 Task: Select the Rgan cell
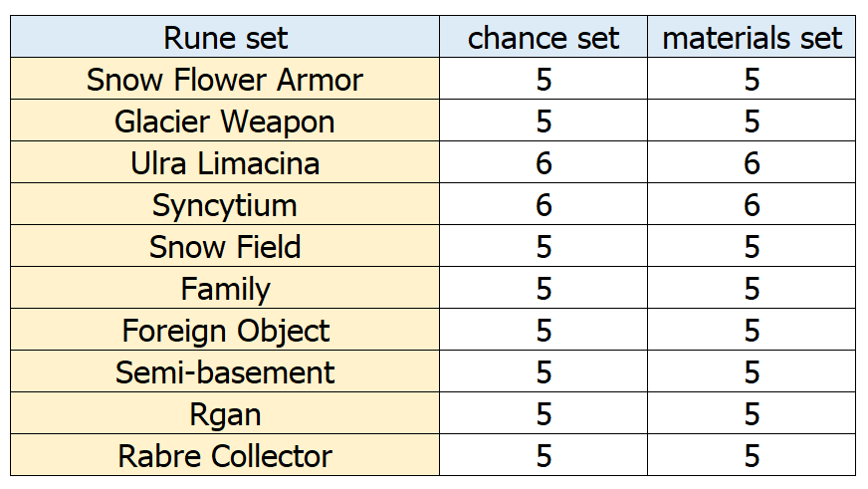[225, 413]
